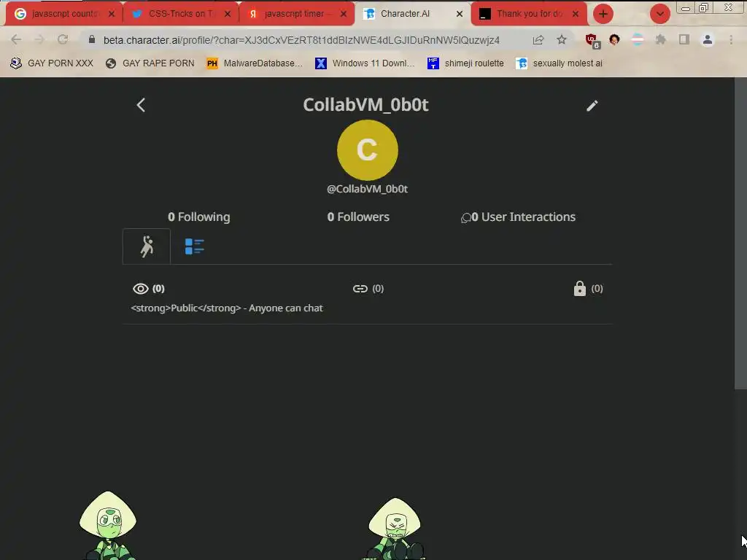This screenshot has width=747, height=560.
Task: Open the uBlock Origin extension icon
Action: (x=592, y=41)
